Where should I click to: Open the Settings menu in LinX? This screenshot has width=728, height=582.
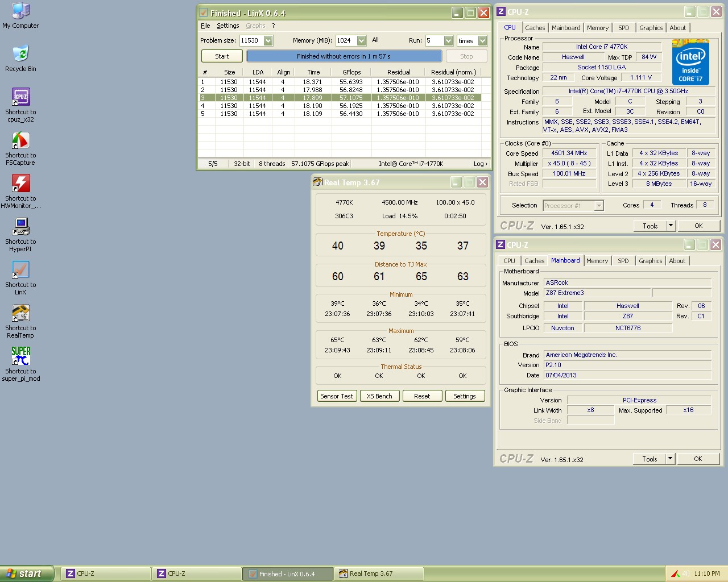227,26
